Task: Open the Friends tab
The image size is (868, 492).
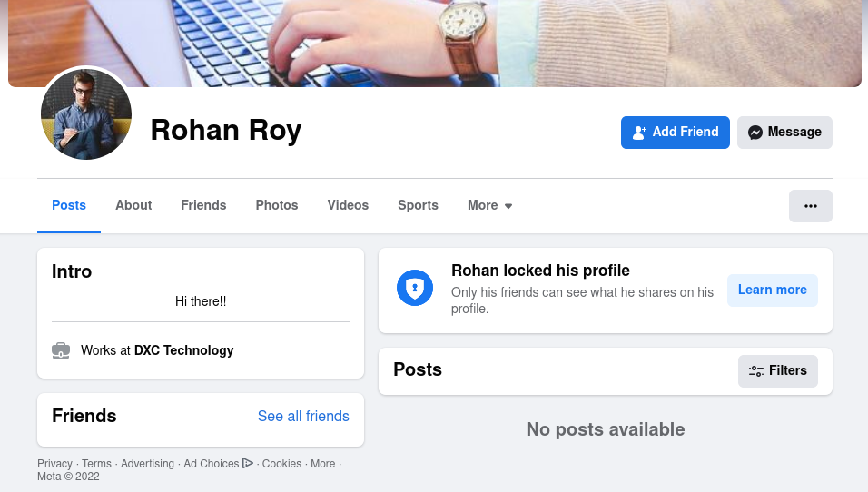Action: 203,205
